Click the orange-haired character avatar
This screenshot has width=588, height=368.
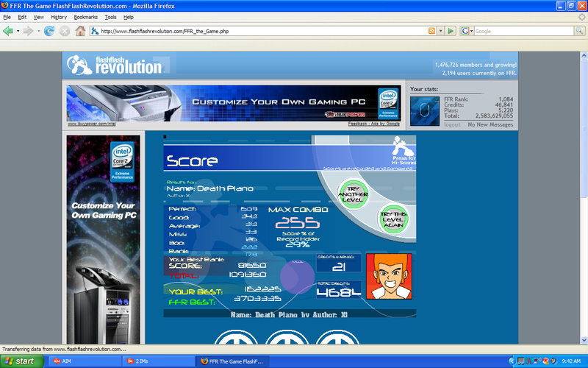[388, 276]
